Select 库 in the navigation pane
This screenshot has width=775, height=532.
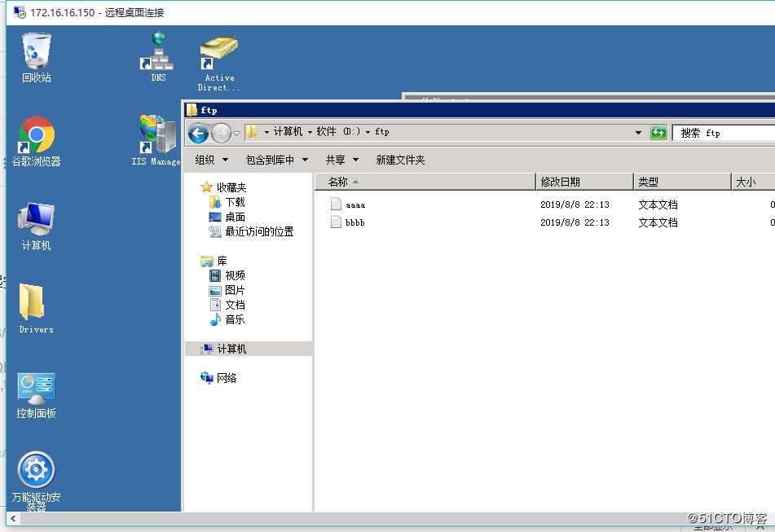[214, 261]
